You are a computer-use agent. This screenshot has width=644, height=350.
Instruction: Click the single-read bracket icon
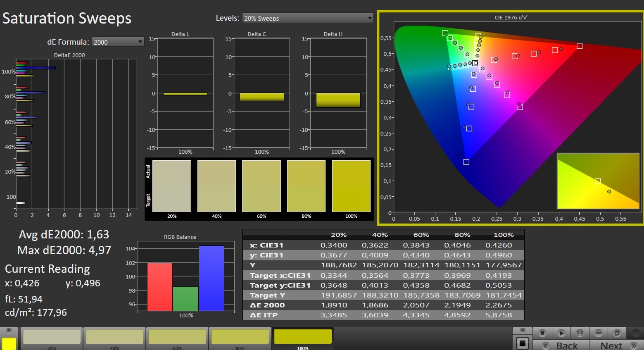click(x=580, y=333)
